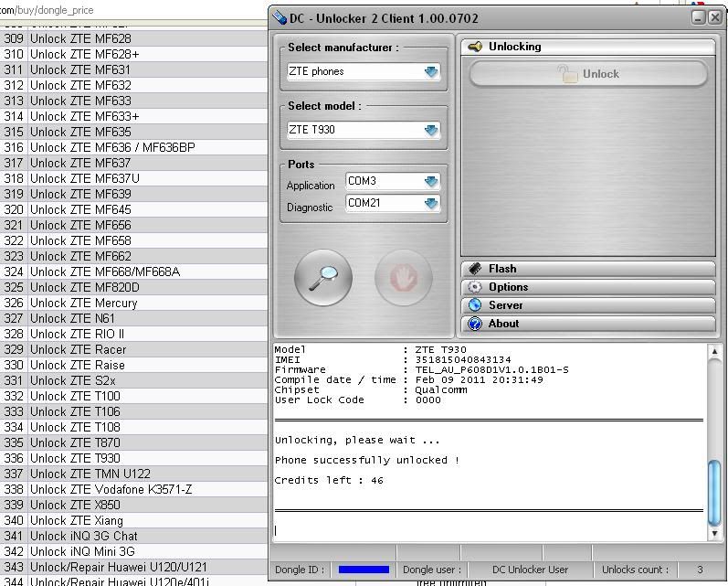The width and height of the screenshot is (728, 586).
Task: Click 'Unlock ZTE Racer' row
Action: 133,349
